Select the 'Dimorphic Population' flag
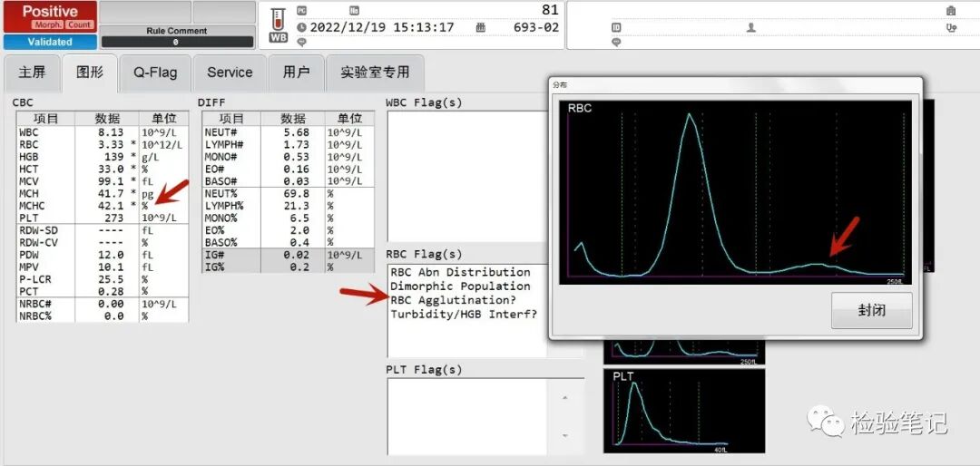Screen dimensions: 980x466 (460, 286)
